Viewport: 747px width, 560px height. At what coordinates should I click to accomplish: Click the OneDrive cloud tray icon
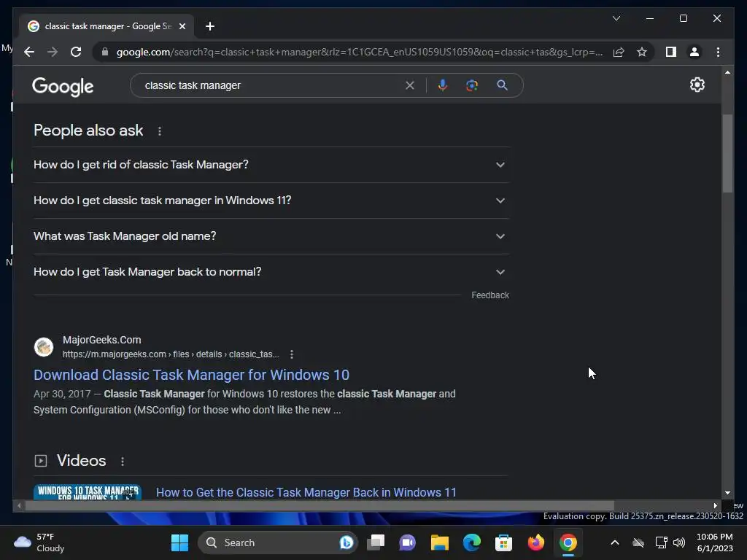(x=638, y=542)
